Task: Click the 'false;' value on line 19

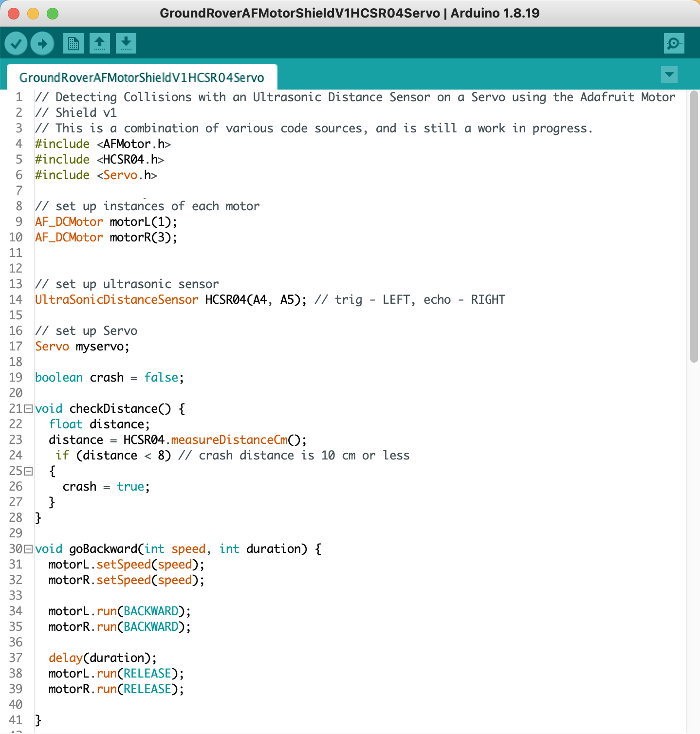Action: [x=164, y=378]
